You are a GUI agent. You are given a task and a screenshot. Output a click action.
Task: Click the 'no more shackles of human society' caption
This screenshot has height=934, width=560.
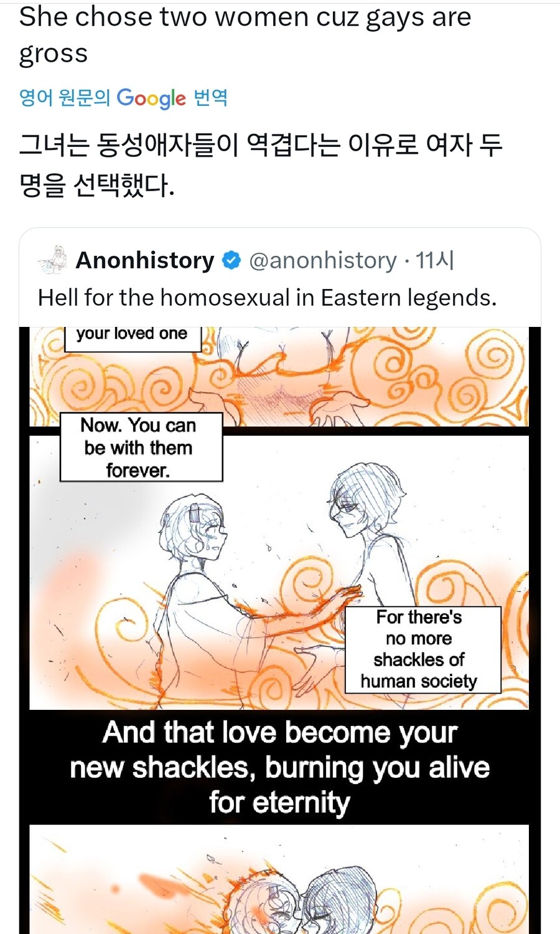pyautogui.click(x=422, y=649)
